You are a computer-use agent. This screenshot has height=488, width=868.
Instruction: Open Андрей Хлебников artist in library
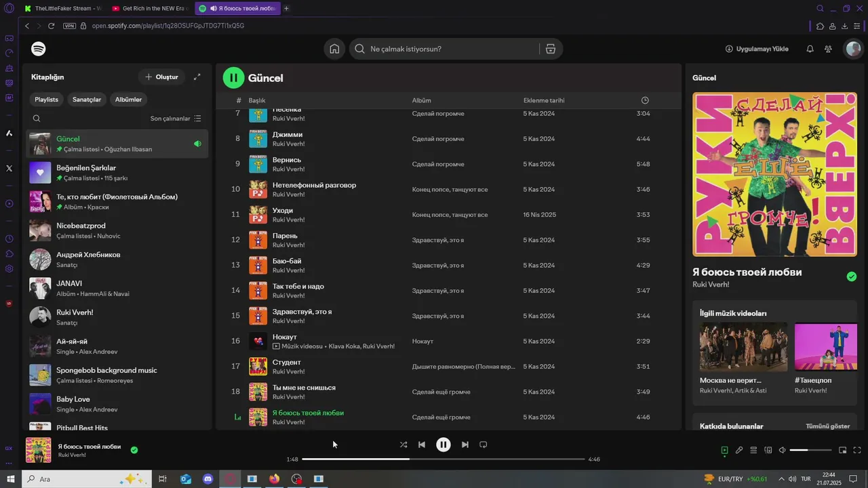pyautogui.click(x=117, y=260)
